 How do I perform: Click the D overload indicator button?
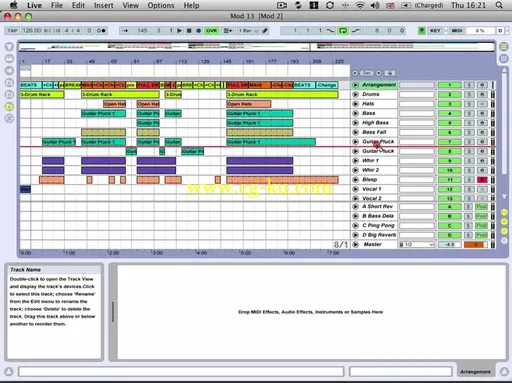pyautogui.click(x=500, y=31)
